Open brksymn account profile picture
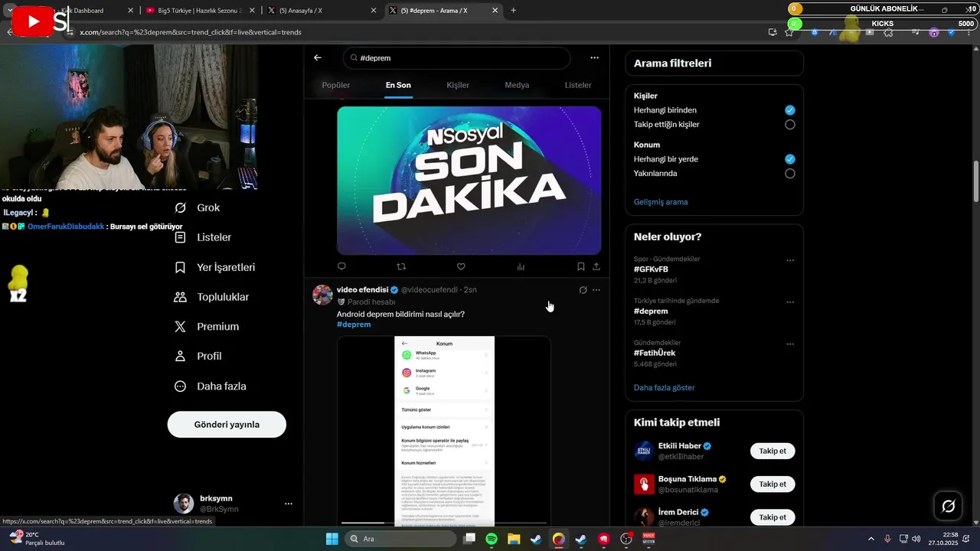 [184, 504]
